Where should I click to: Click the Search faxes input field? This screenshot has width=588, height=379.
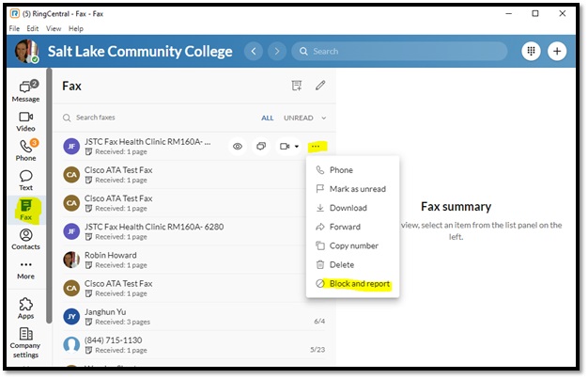pos(158,118)
